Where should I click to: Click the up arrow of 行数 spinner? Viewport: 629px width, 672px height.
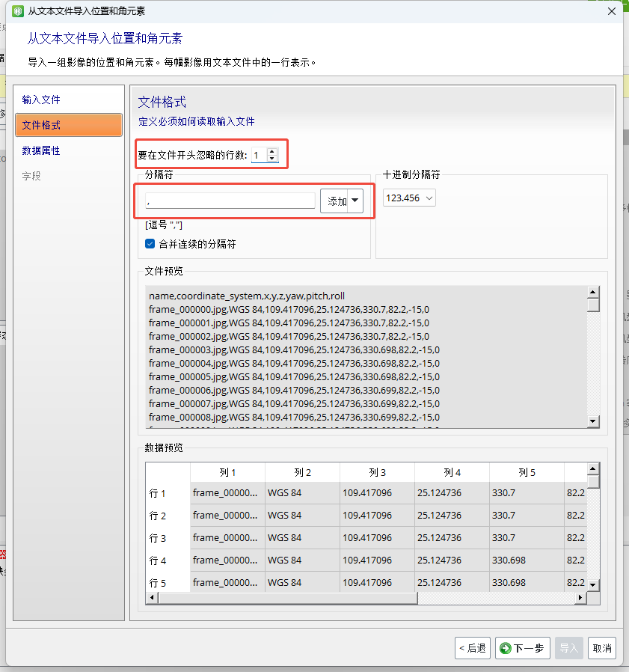[271, 152]
